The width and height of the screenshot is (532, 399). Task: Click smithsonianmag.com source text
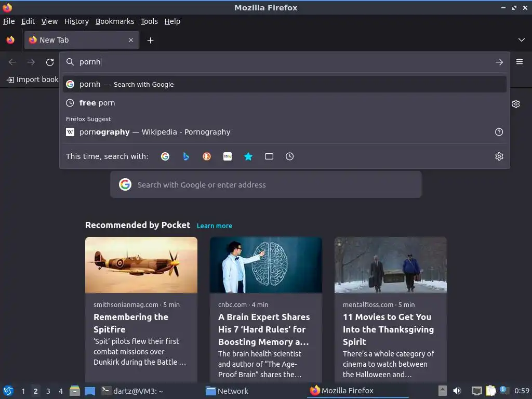click(x=126, y=304)
